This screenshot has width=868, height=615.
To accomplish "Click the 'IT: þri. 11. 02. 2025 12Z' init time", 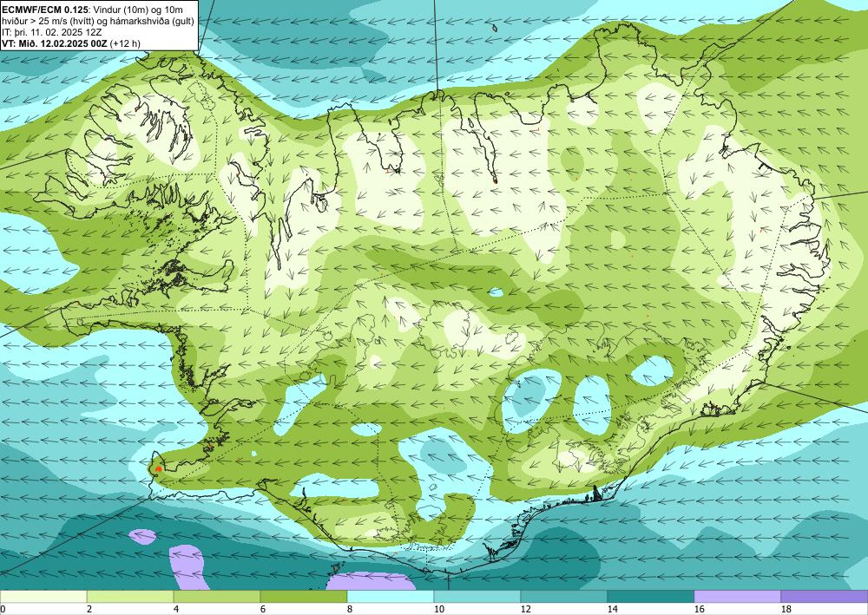I will (x=52, y=32).
